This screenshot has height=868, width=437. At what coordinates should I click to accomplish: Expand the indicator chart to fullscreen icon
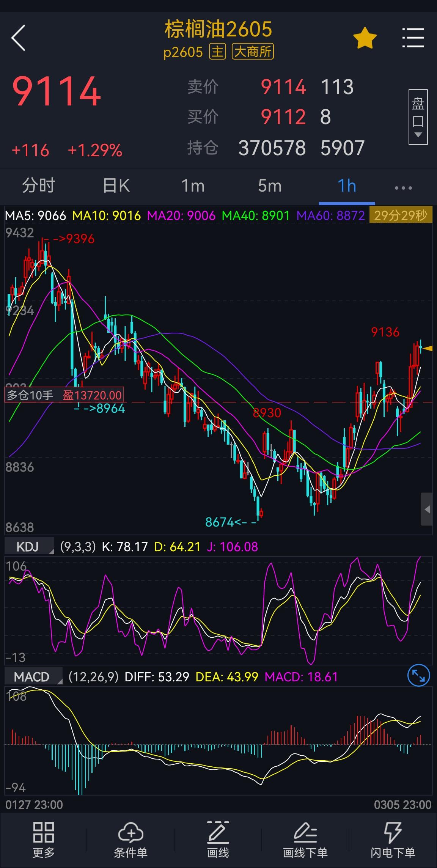pyautogui.click(x=418, y=676)
